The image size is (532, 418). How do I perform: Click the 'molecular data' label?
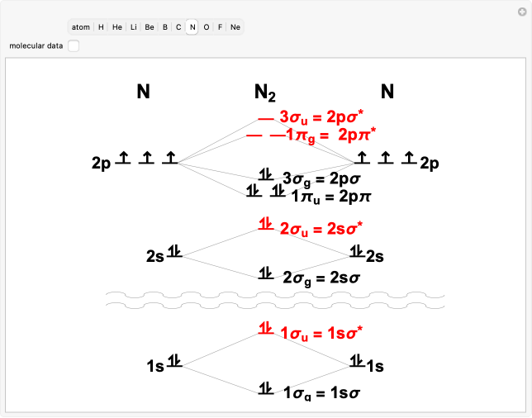point(36,46)
